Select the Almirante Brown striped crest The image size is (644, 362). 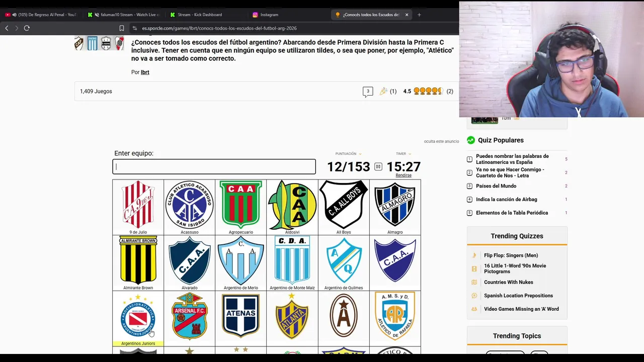click(x=138, y=261)
